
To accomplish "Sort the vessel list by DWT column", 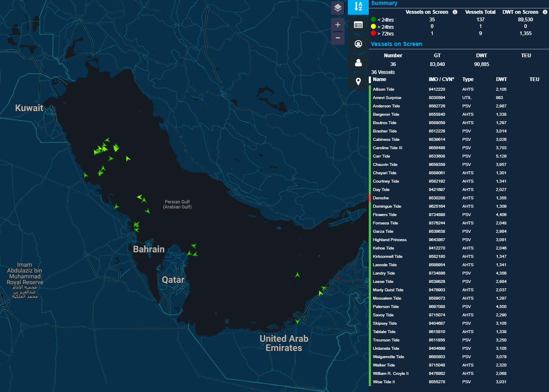I will pyautogui.click(x=501, y=79).
